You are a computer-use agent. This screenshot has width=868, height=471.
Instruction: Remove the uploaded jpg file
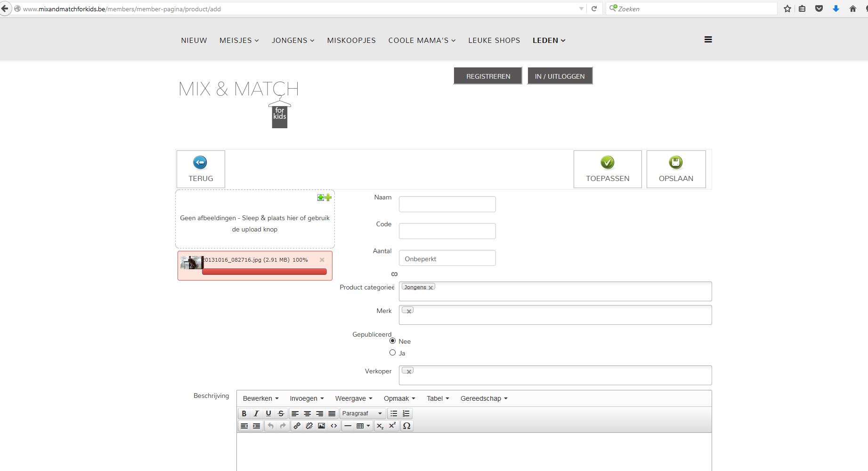tap(322, 260)
